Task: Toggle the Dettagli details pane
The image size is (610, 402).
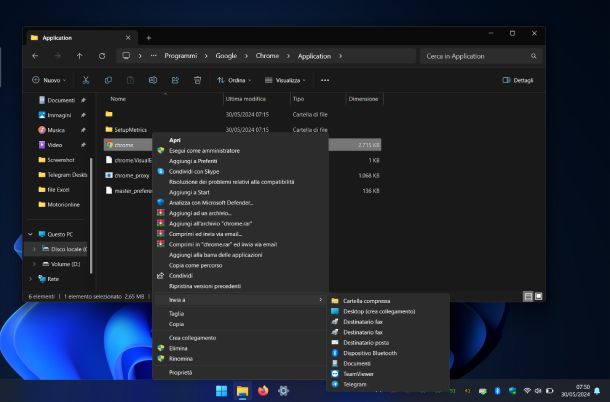Action: click(518, 80)
